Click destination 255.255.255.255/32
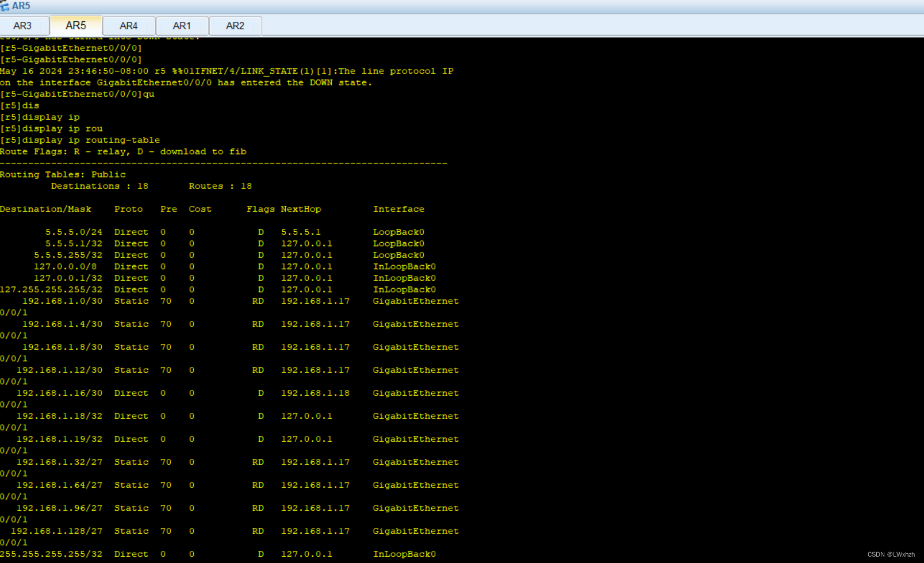 coord(51,554)
